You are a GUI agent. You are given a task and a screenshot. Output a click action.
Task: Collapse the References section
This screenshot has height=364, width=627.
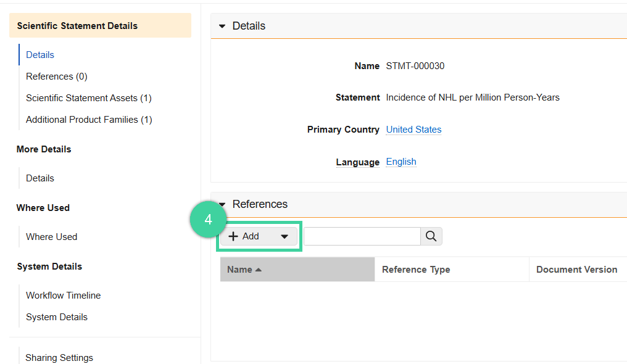(x=222, y=204)
